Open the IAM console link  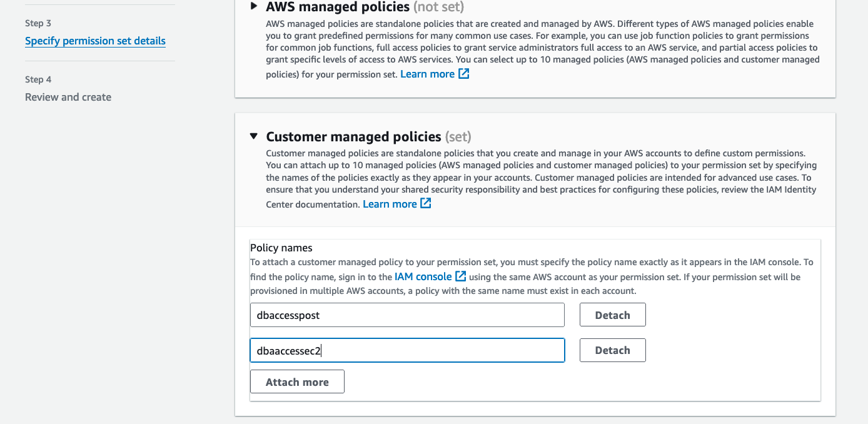(x=423, y=276)
